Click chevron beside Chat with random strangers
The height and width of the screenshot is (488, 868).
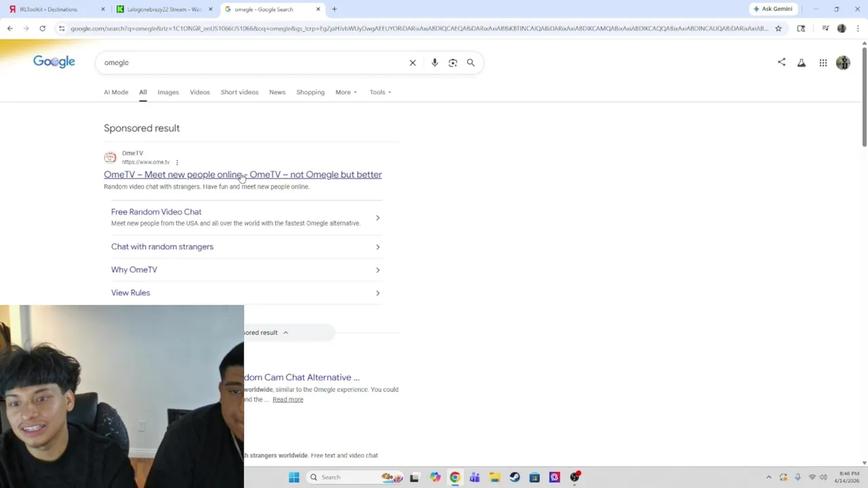pos(378,247)
